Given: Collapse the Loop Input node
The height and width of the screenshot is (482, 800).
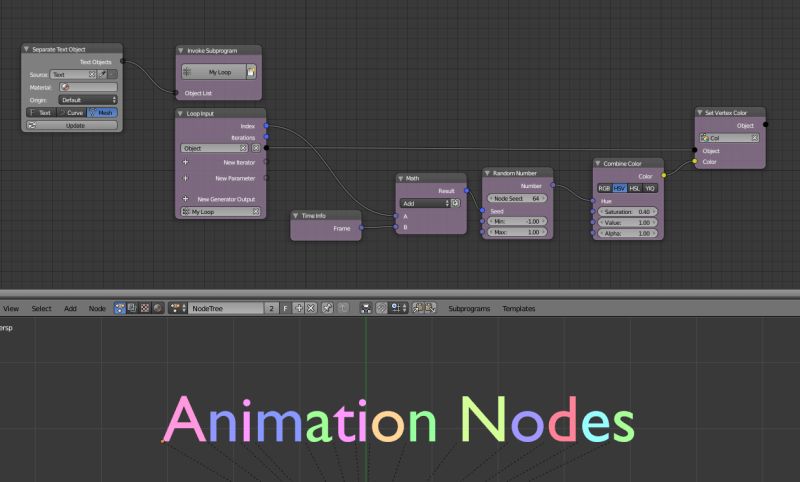Looking at the screenshot, I should pyautogui.click(x=180, y=113).
